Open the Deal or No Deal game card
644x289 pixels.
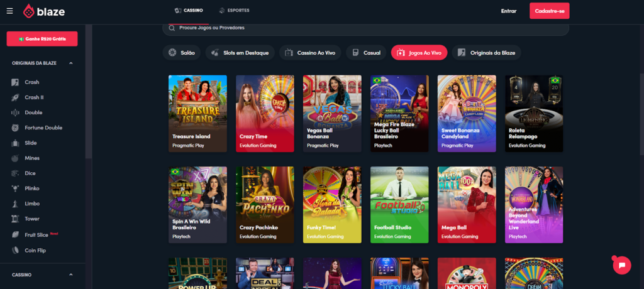click(x=265, y=273)
